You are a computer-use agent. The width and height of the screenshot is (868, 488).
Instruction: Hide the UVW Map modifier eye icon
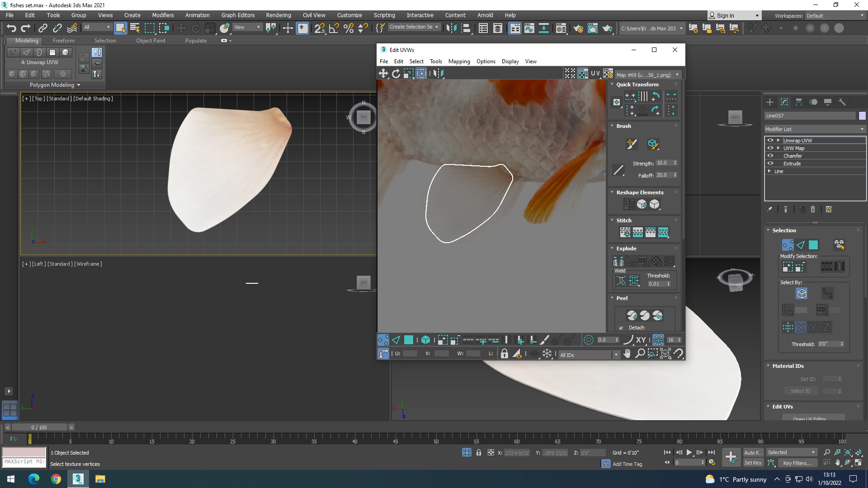coord(770,148)
